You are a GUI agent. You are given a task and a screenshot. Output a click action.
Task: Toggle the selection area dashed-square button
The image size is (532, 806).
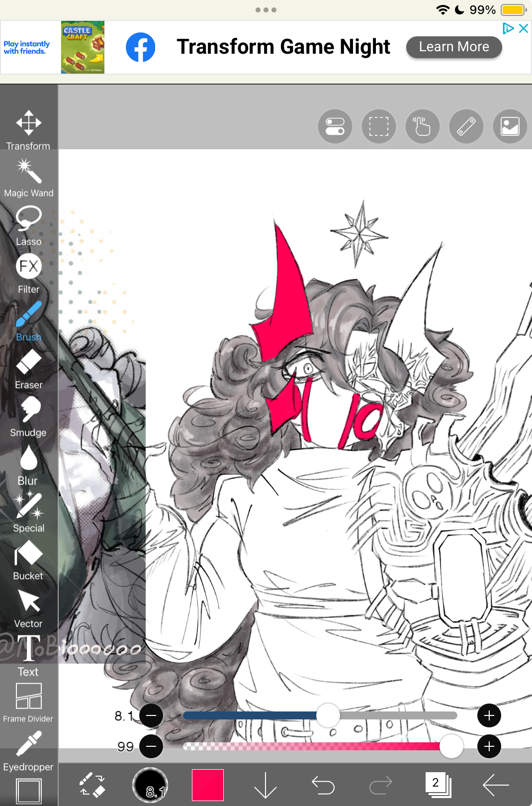pos(378,126)
